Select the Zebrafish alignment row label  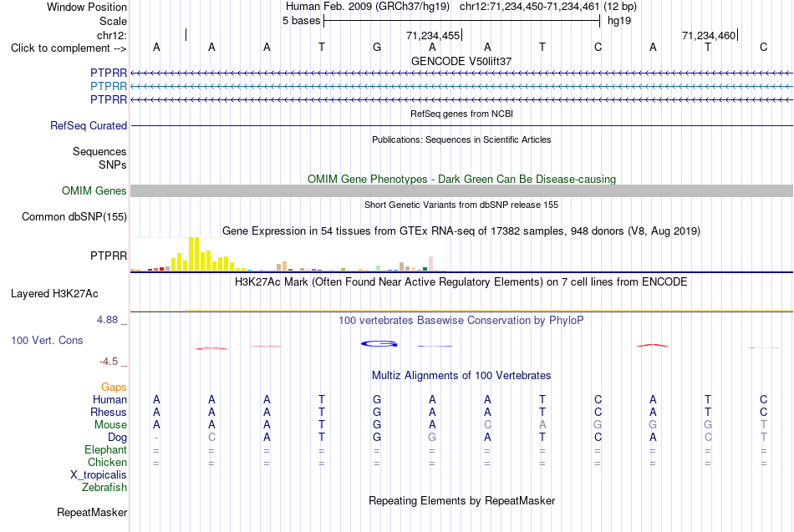(x=104, y=488)
